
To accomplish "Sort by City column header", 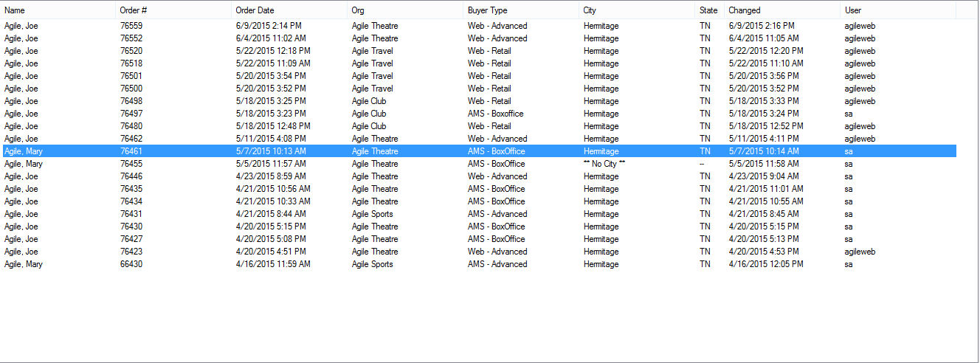I will pos(637,10).
